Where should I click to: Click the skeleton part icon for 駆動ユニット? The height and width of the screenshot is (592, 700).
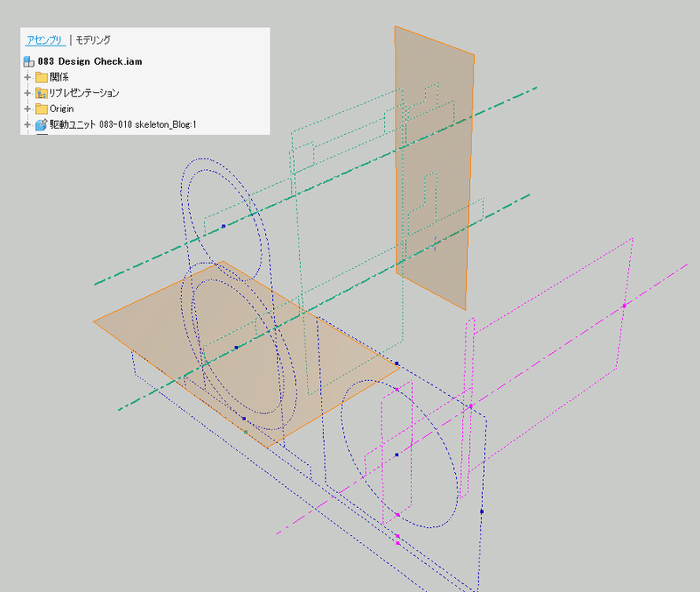(41, 124)
